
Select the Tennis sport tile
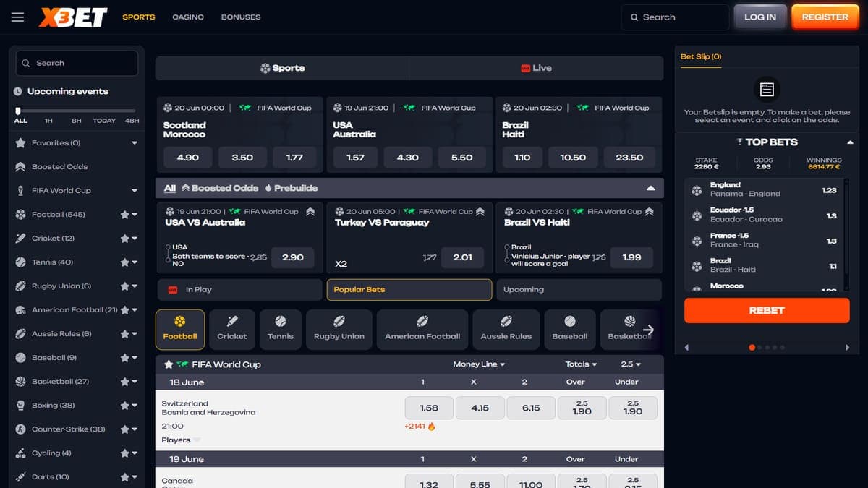281,330
